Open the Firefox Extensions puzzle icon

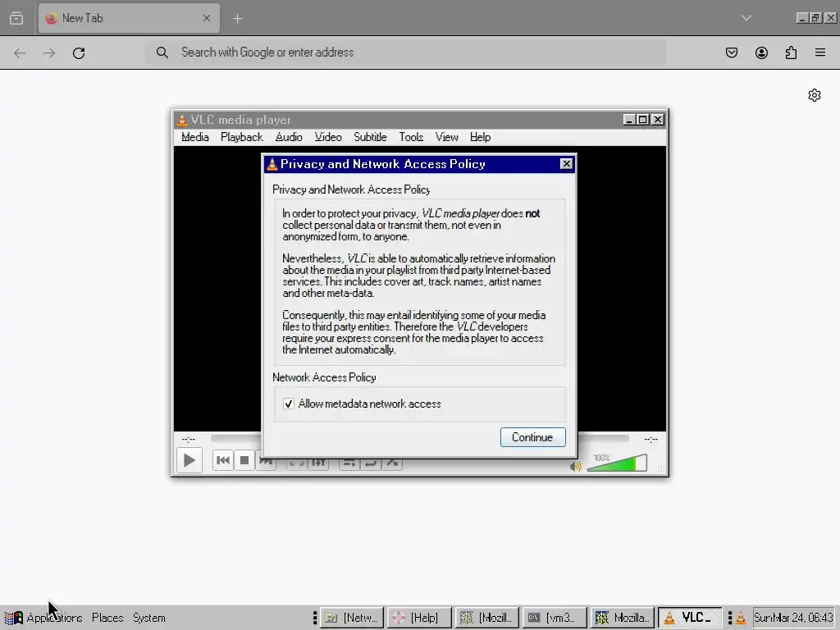(x=791, y=52)
